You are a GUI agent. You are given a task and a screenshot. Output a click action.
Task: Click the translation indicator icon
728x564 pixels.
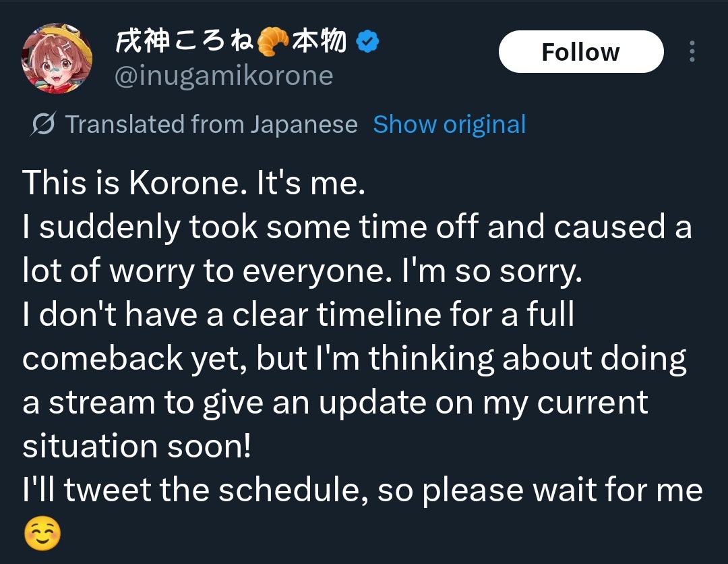pyautogui.click(x=43, y=125)
